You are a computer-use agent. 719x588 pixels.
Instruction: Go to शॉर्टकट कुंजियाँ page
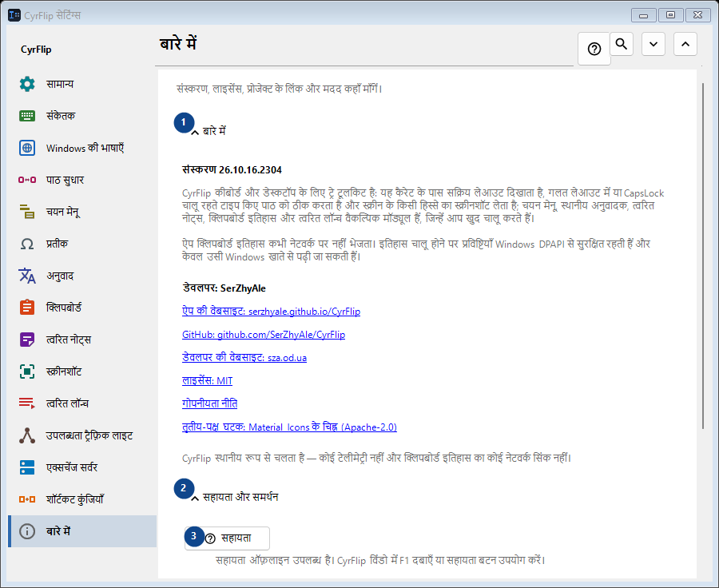pos(82,499)
